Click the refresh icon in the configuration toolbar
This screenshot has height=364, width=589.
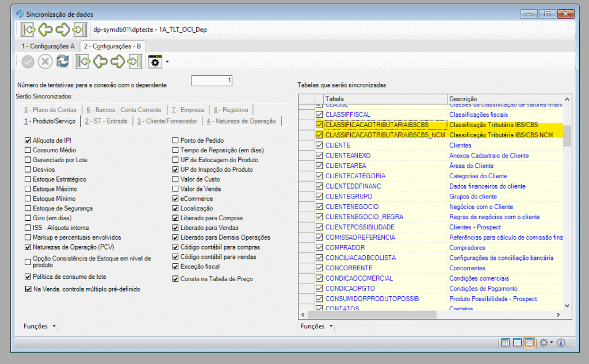point(62,62)
